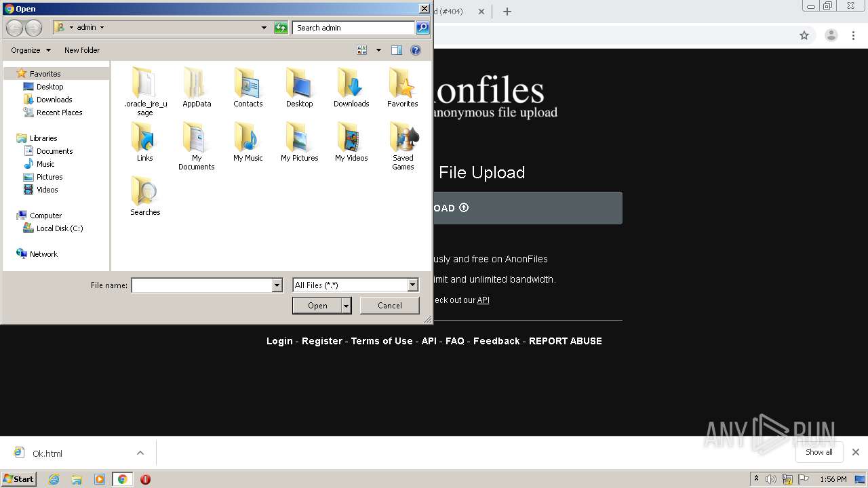Select Network in navigation pane
The image size is (868, 488).
[x=43, y=254]
